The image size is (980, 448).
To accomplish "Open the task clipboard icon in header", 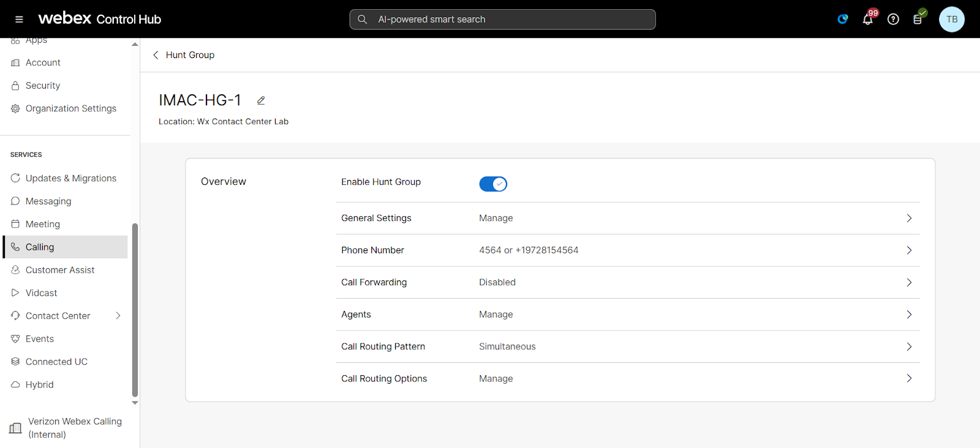I will point(918,18).
